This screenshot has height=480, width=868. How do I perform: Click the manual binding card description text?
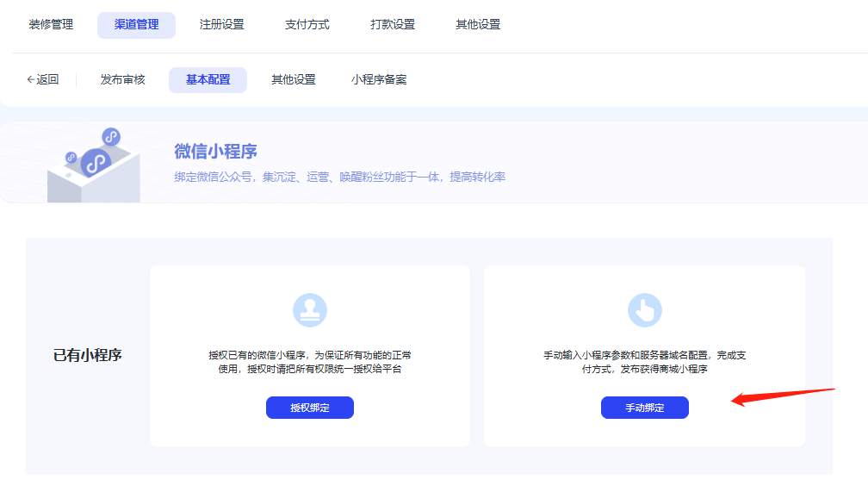pos(644,362)
